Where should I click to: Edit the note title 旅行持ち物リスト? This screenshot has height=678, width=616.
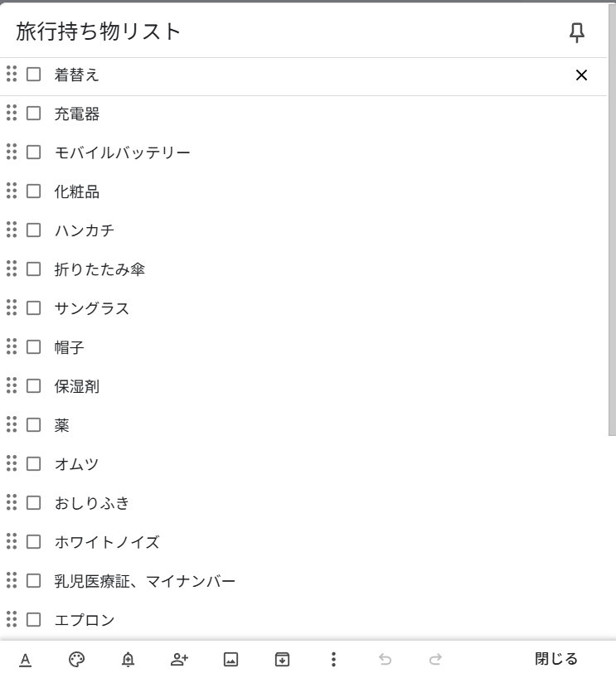(98, 31)
